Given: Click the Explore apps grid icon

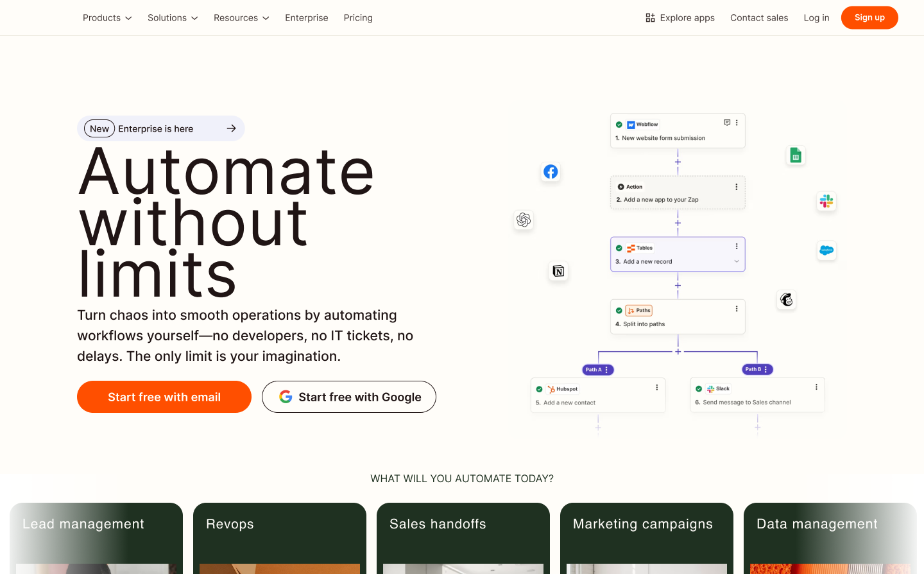Looking at the screenshot, I should coord(650,18).
